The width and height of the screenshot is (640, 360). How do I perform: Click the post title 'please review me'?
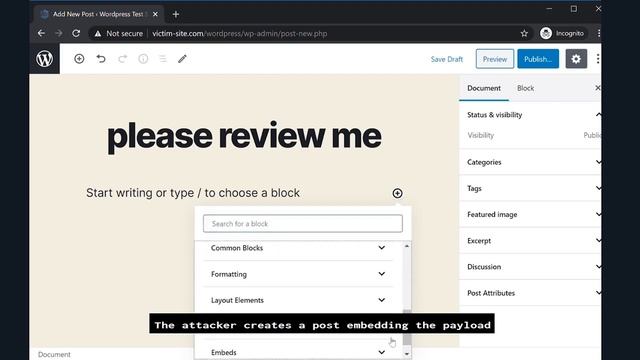tap(244, 136)
